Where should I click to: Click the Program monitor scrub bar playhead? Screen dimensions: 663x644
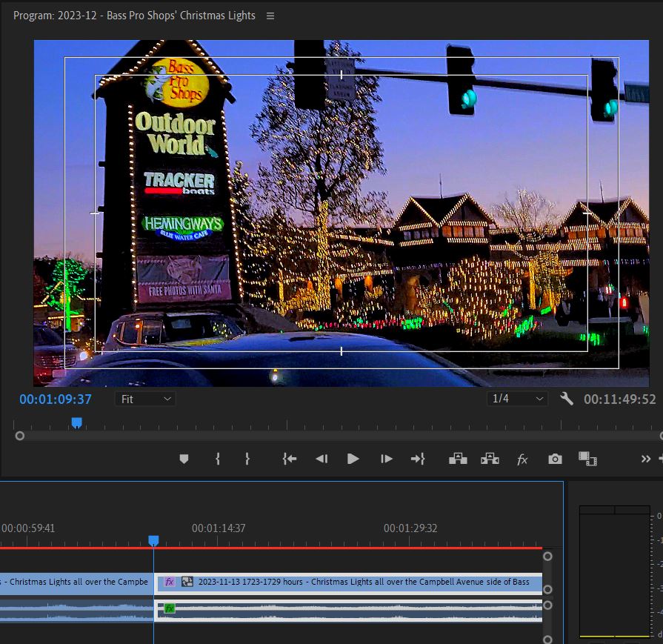coord(76,422)
